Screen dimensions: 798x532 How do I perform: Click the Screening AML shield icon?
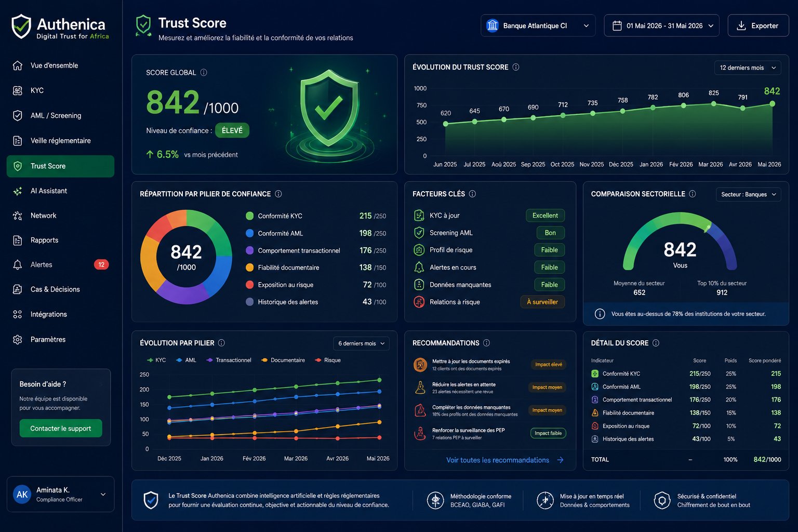(x=419, y=233)
